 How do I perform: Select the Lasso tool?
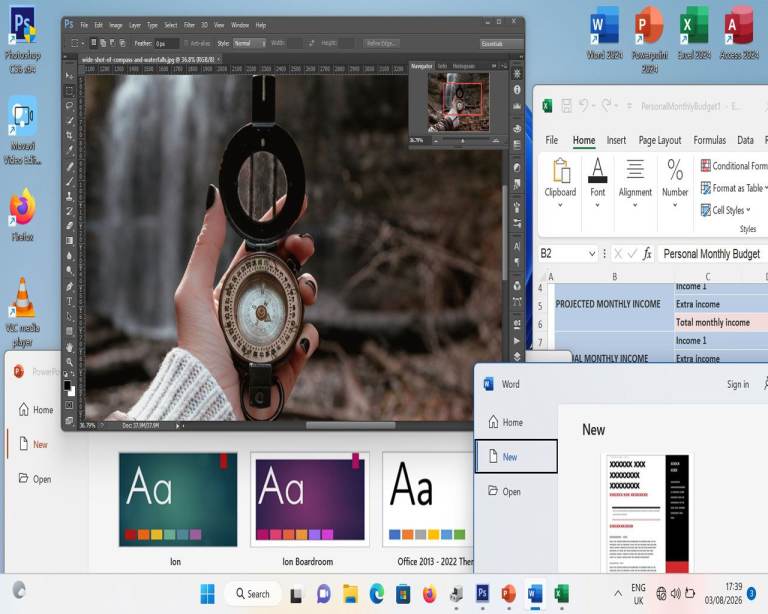(x=70, y=106)
